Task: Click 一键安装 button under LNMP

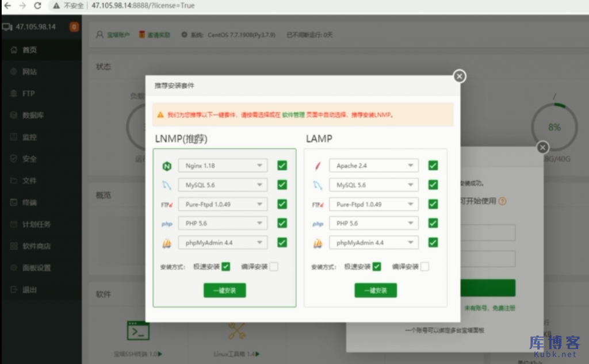Action: [x=225, y=290]
